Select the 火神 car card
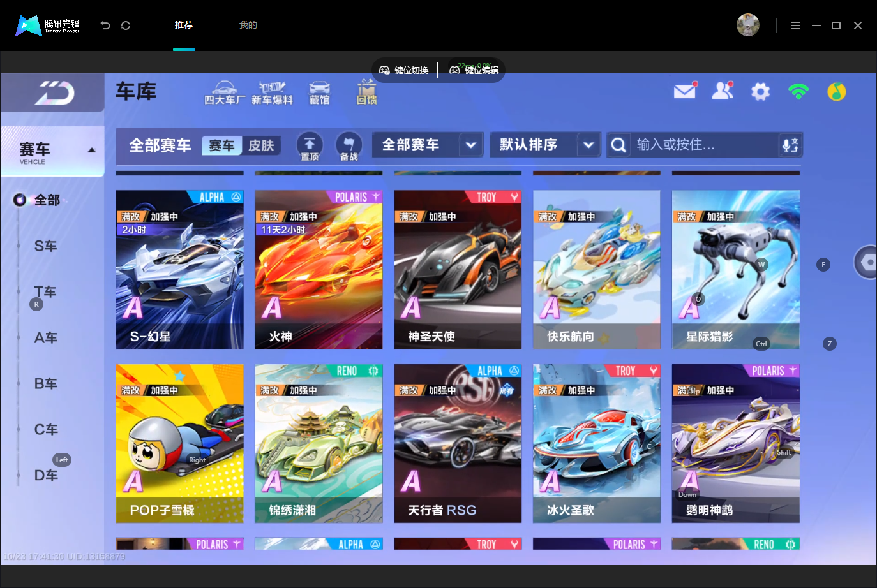 tap(319, 270)
